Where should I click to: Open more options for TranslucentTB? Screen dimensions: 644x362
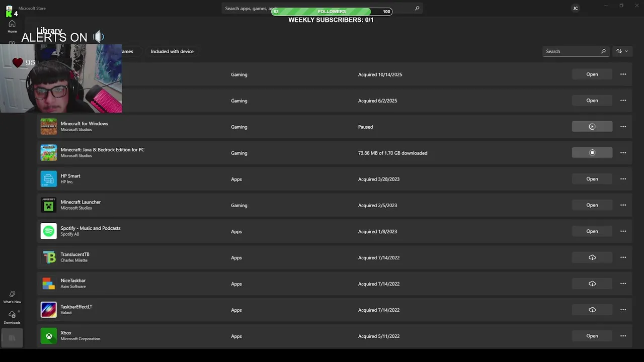click(x=623, y=257)
